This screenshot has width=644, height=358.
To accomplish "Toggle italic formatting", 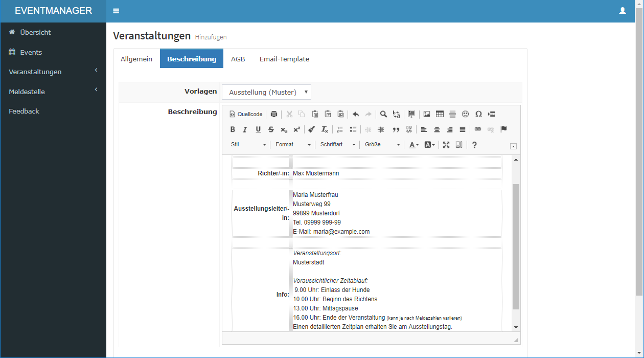I will [x=245, y=129].
